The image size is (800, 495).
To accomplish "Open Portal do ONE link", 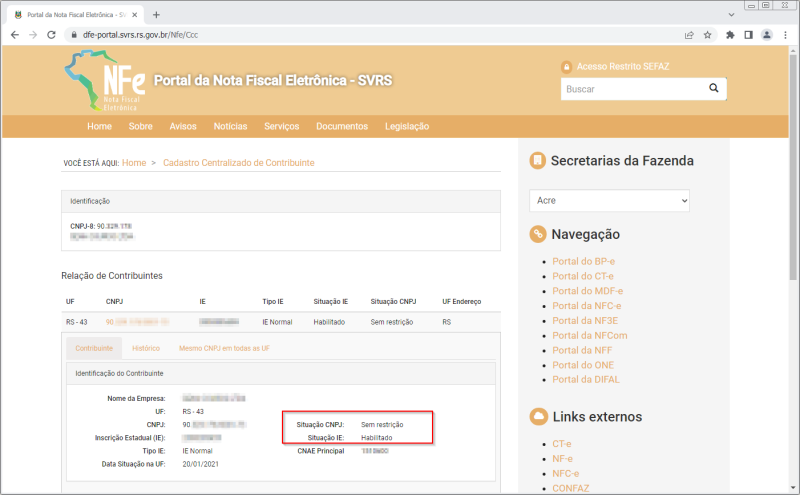I will [x=583, y=365].
